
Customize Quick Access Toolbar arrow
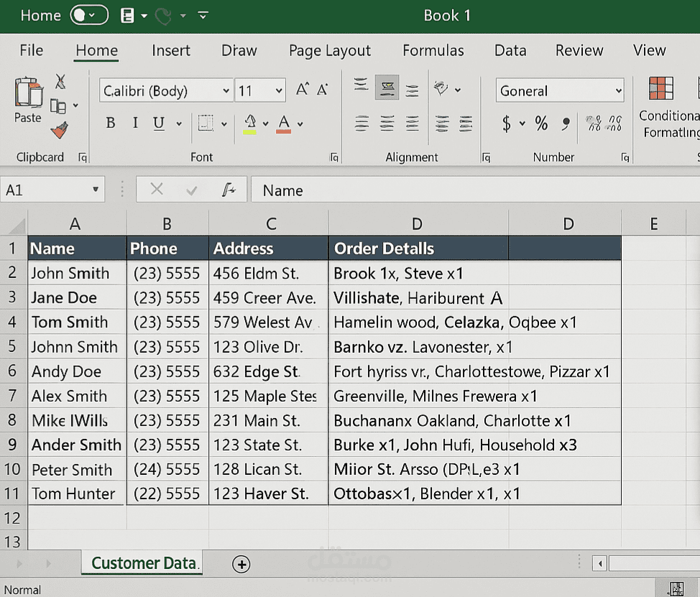tap(203, 16)
